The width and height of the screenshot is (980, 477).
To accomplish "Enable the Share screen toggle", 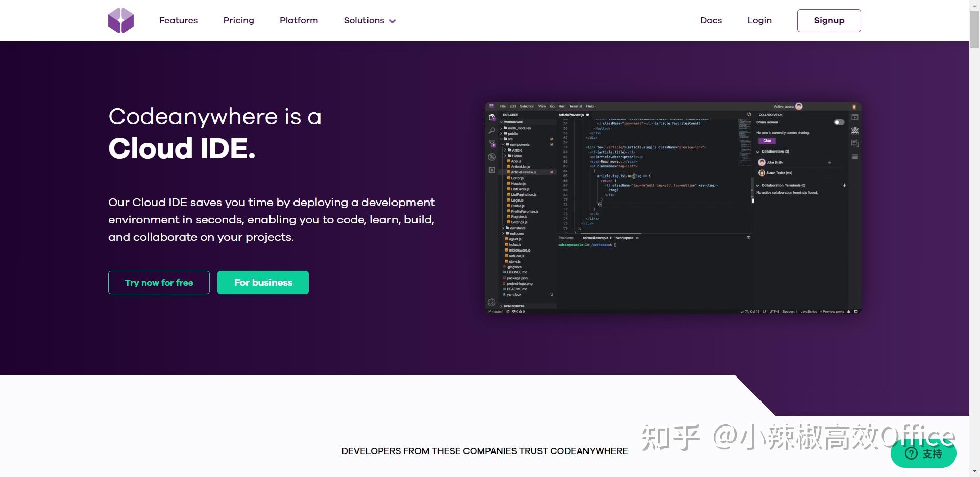I will 839,122.
